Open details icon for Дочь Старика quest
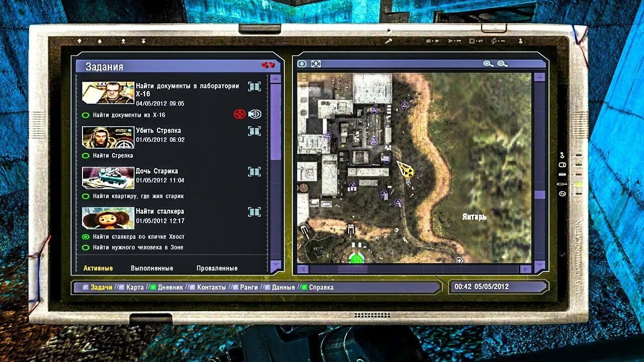The width and height of the screenshot is (644, 362). pyautogui.click(x=255, y=172)
